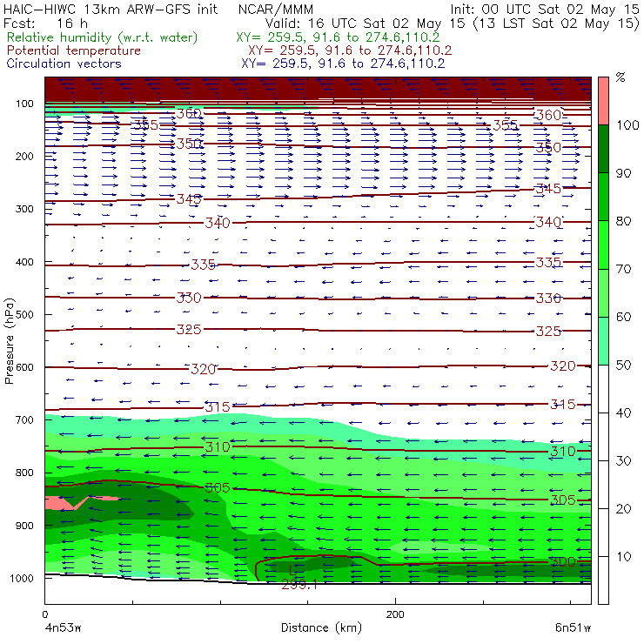Click the red 'L' low marker near the surface
Image resolution: width=644 pixels, height=644 pixels.
click(292, 570)
